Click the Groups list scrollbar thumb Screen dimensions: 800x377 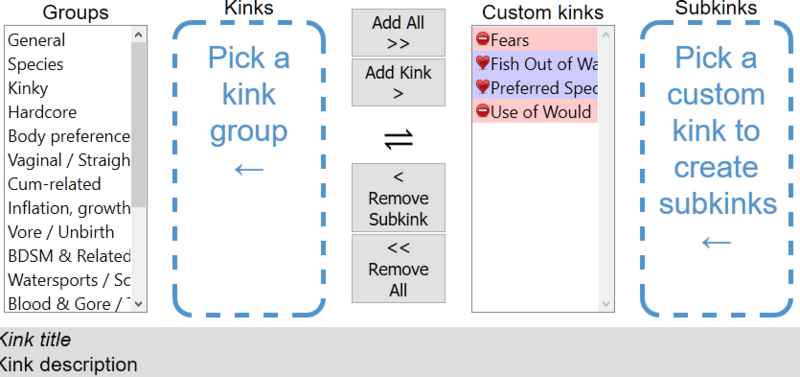139,124
